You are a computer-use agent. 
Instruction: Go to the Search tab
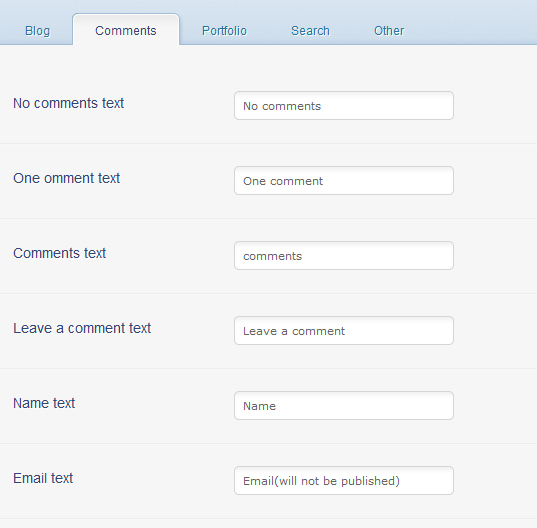(310, 31)
